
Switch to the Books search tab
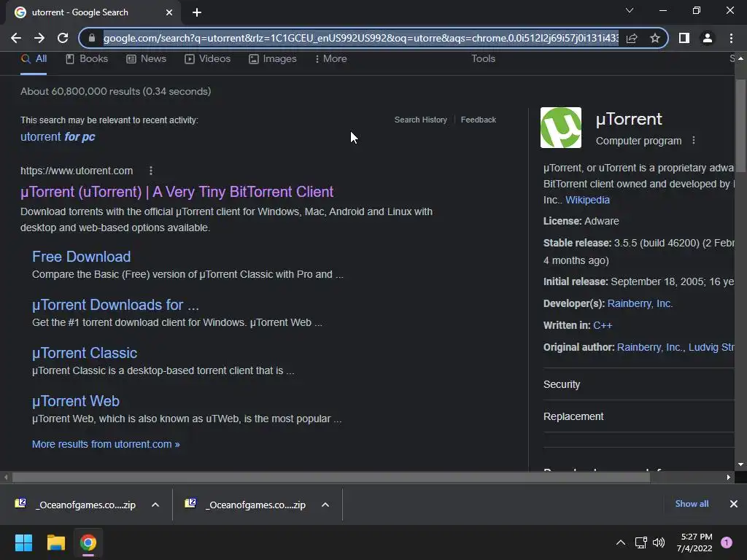pos(87,59)
